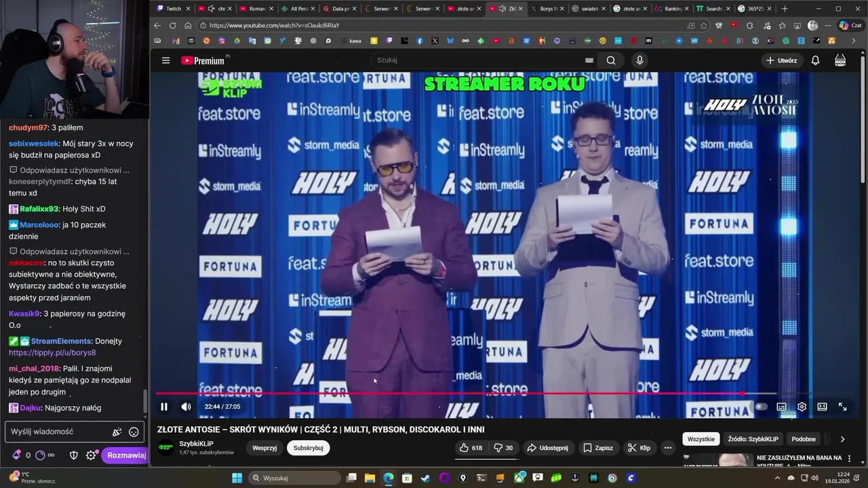
Task: Select the Wszystkie filter chip
Action: click(x=701, y=439)
